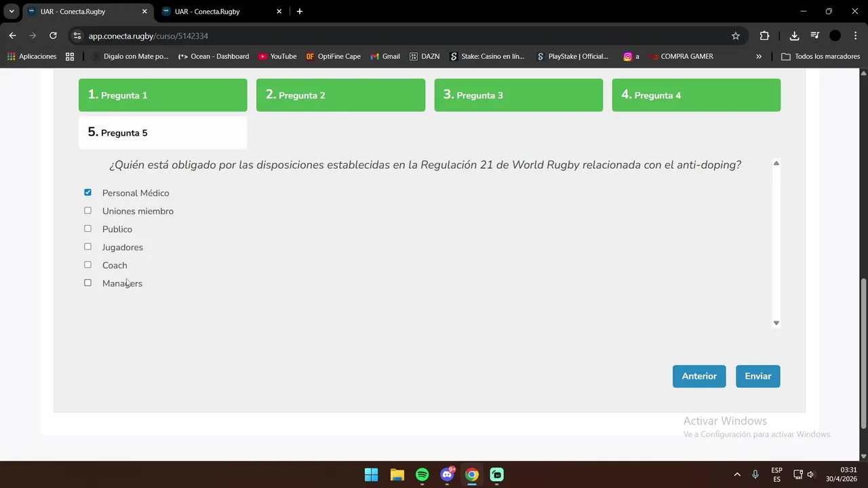This screenshot has width=868, height=488.
Task: Show hidden system tray icons
Action: [x=737, y=474]
